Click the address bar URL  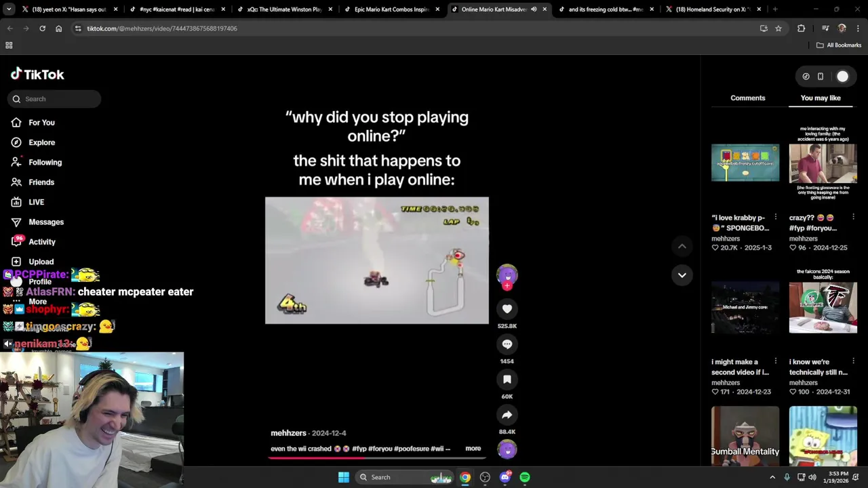162,28
